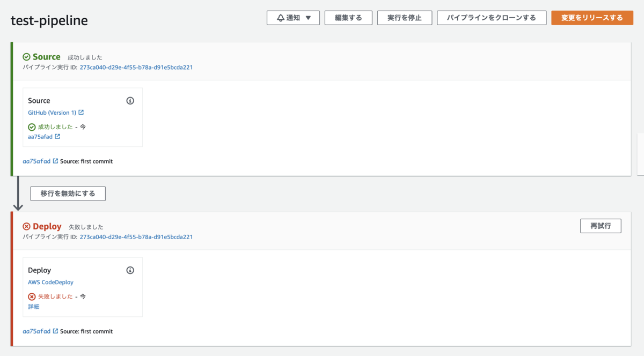The height and width of the screenshot is (356, 644).
Task: Click external-link icon next to GitHub (Version 1)
Action: pos(81,113)
